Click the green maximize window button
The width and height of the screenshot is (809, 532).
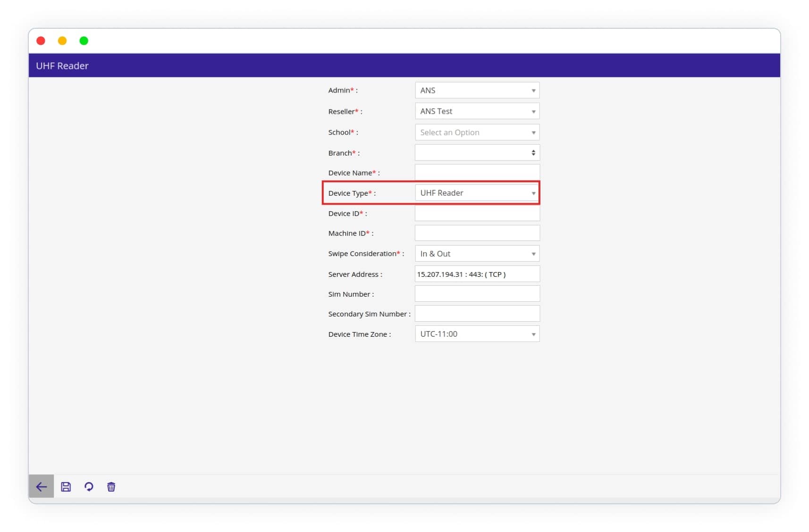(x=84, y=41)
